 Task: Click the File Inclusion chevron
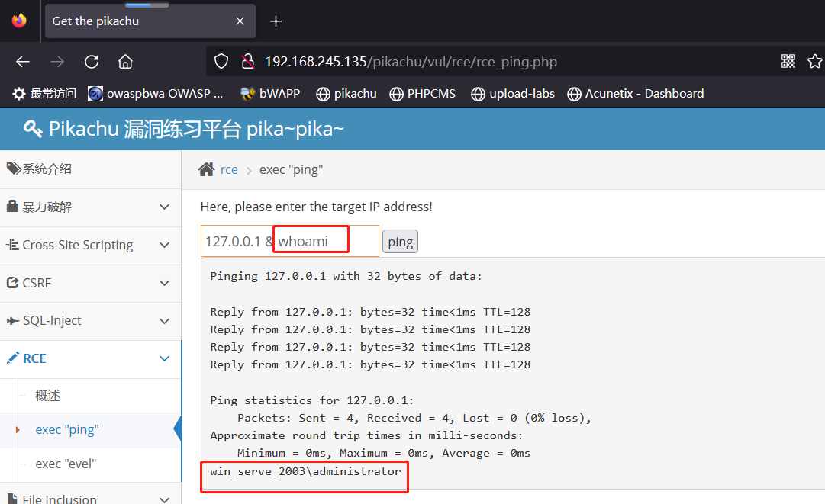pyautogui.click(x=164, y=499)
